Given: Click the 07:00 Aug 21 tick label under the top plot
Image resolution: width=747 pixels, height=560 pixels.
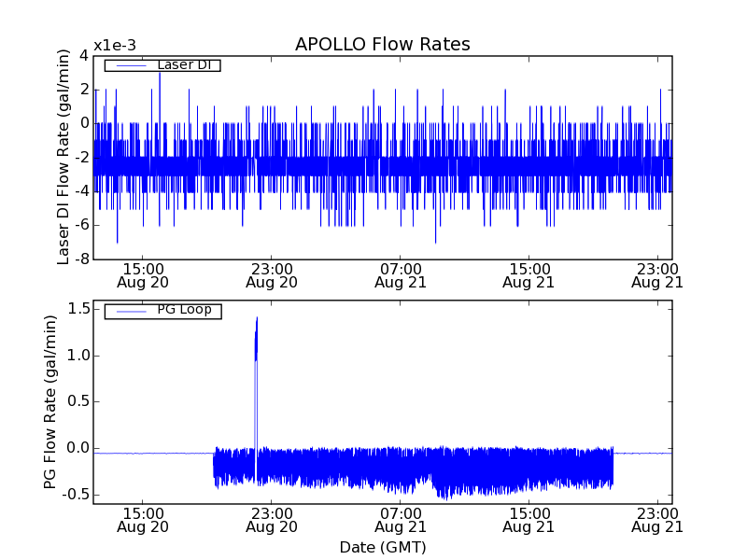Looking at the screenshot, I should coord(400,274).
